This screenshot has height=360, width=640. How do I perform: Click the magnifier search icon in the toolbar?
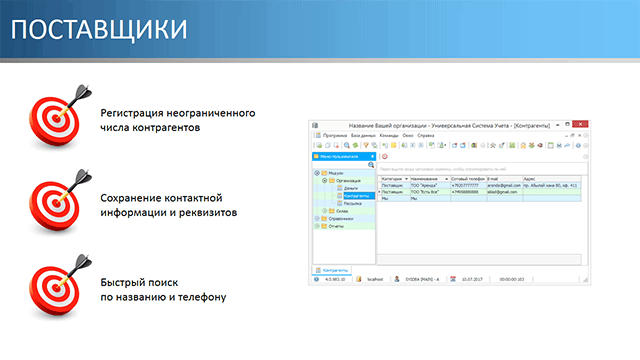coord(347,145)
